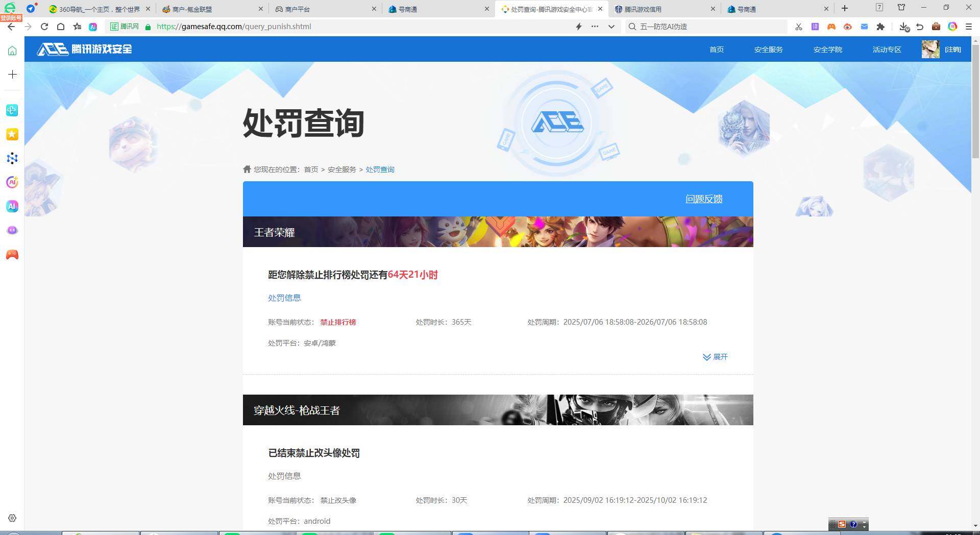
Task: Click the tab count box showing 7
Action: click(879, 7)
